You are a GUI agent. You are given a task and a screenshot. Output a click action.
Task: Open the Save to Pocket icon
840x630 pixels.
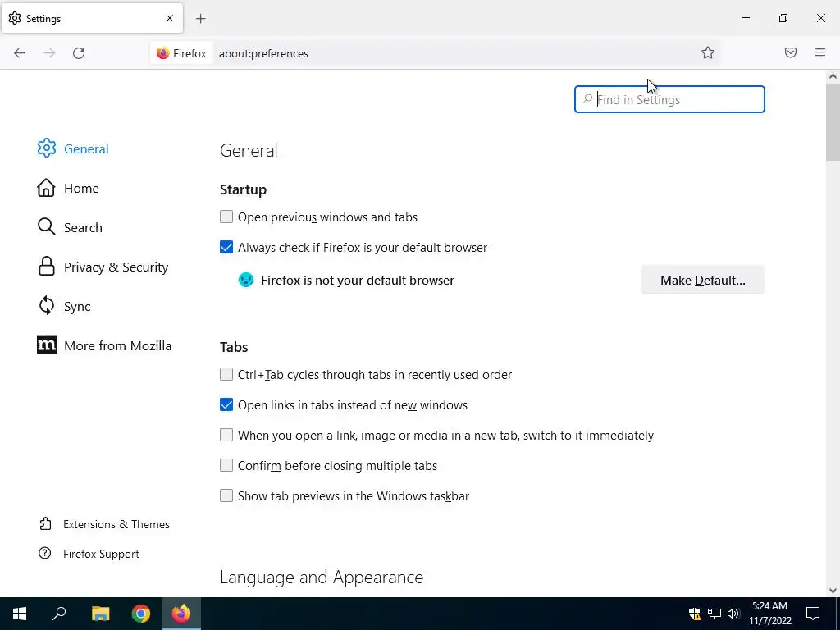[x=791, y=52]
